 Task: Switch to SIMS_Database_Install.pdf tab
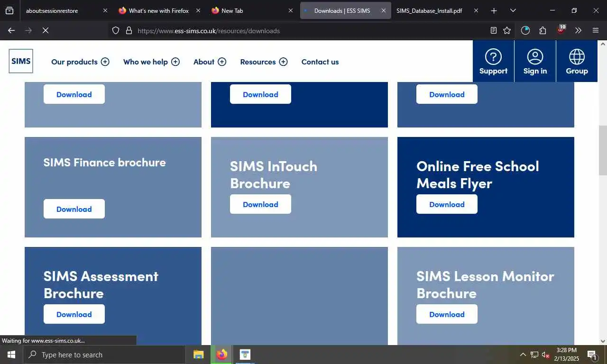[x=436, y=10]
